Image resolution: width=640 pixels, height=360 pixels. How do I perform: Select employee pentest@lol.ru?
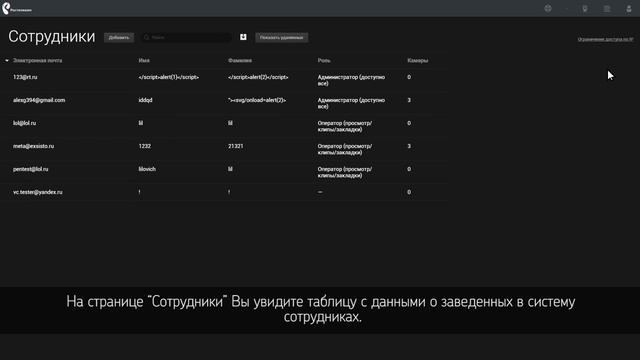pos(31,169)
